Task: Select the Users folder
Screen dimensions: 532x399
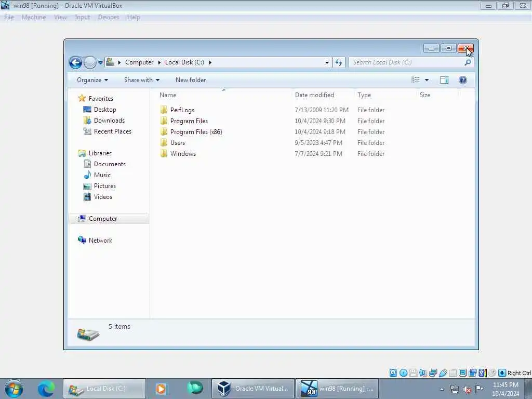Action: [178, 142]
